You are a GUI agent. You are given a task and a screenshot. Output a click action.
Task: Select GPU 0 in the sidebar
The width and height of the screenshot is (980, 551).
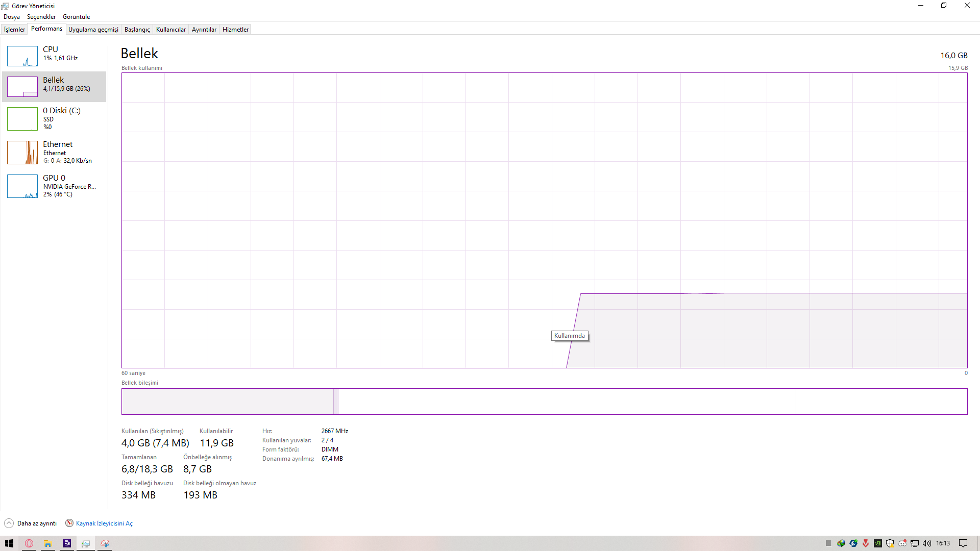pos(54,186)
